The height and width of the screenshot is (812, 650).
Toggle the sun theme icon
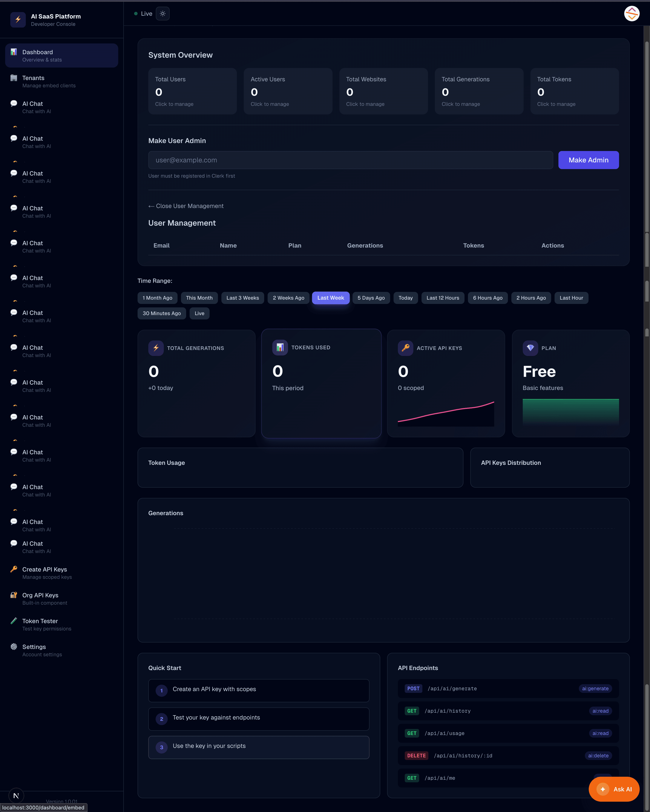tap(162, 14)
